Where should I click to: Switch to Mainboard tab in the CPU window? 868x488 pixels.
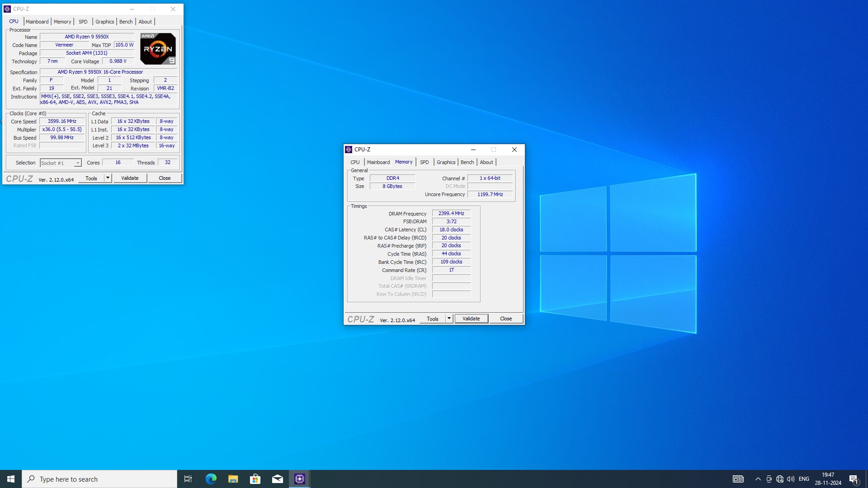37,22
